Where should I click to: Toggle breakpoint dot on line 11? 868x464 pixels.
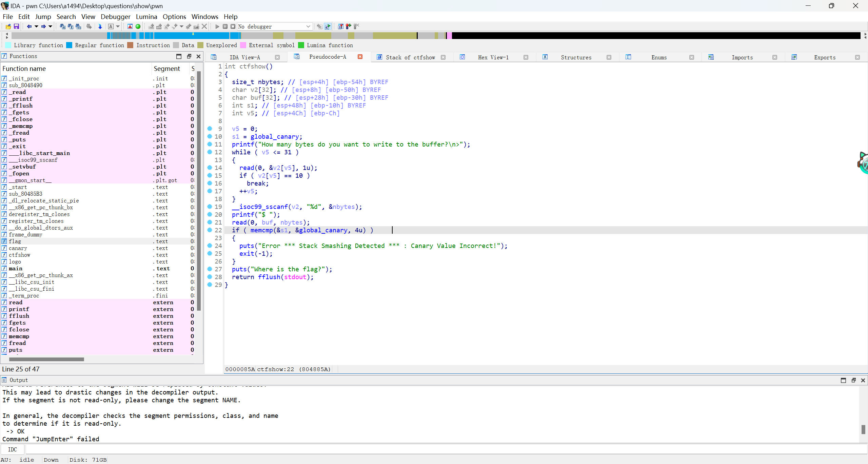tap(210, 144)
